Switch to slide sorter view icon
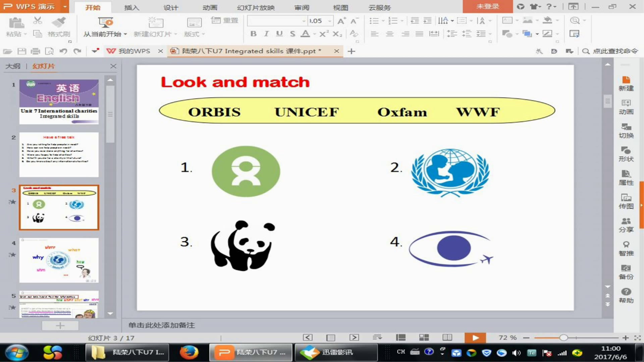Viewport: 644px width, 362px height. [x=424, y=338]
